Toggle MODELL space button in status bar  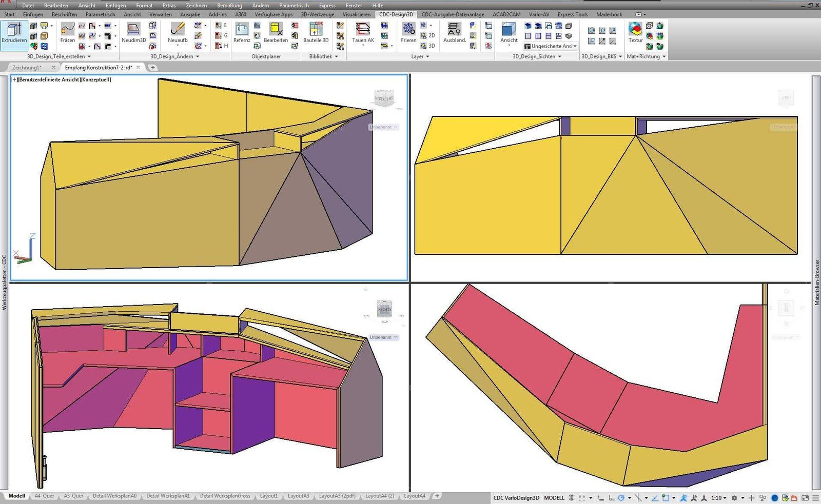(x=554, y=498)
